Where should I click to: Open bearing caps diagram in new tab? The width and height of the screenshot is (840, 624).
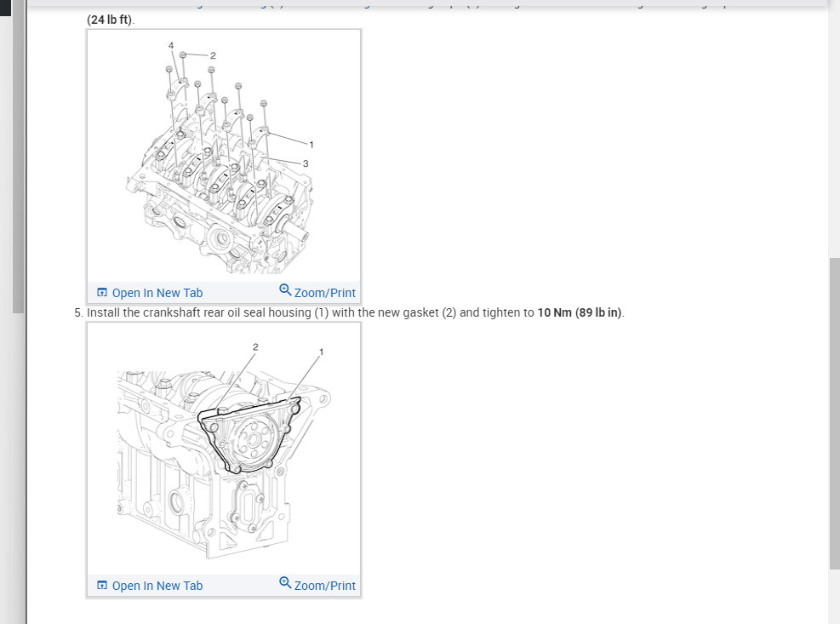click(x=150, y=293)
